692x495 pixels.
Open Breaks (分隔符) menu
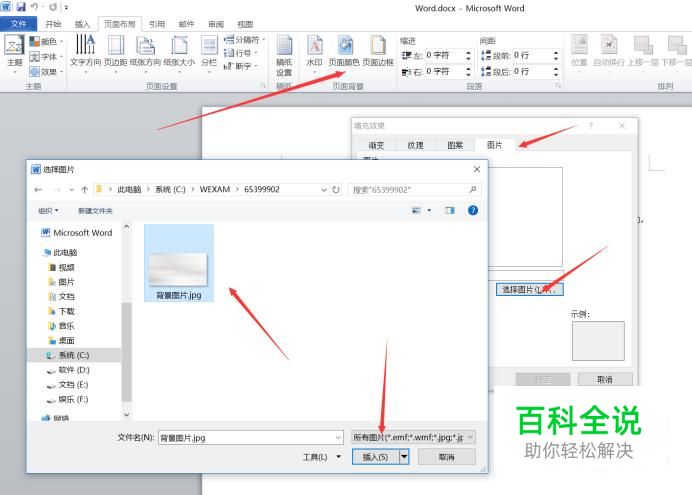tap(244, 40)
